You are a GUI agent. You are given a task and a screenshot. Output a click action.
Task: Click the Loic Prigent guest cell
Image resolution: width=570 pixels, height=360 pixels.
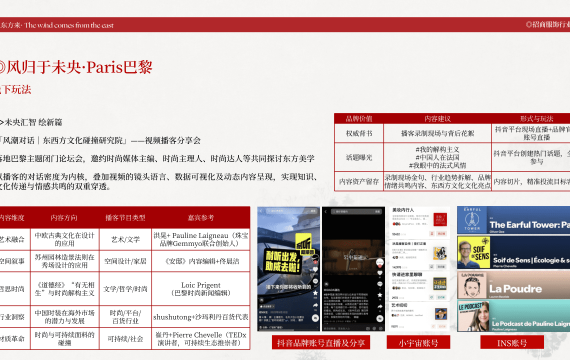[201, 289]
